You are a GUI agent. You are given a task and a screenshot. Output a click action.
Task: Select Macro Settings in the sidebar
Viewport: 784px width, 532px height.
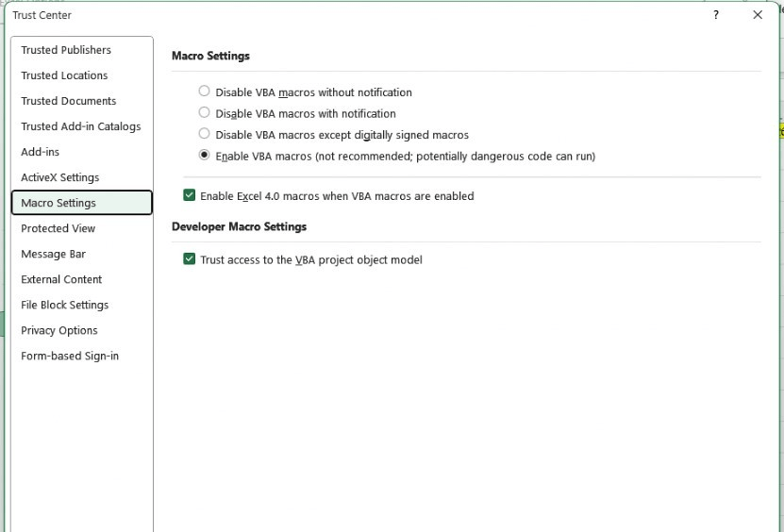(82, 203)
